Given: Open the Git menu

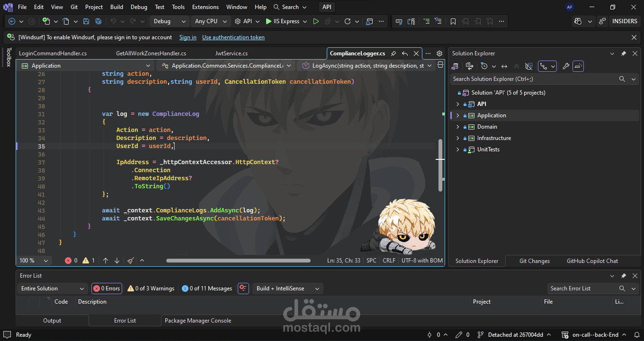Looking at the screenshot, I should tap(74, 7).
